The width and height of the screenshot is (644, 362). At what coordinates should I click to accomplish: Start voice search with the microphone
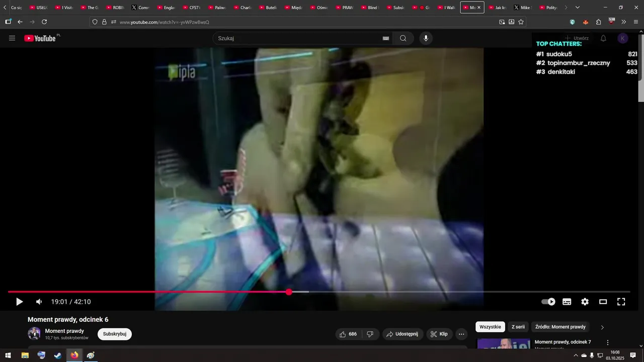click(x=426, y=38)
